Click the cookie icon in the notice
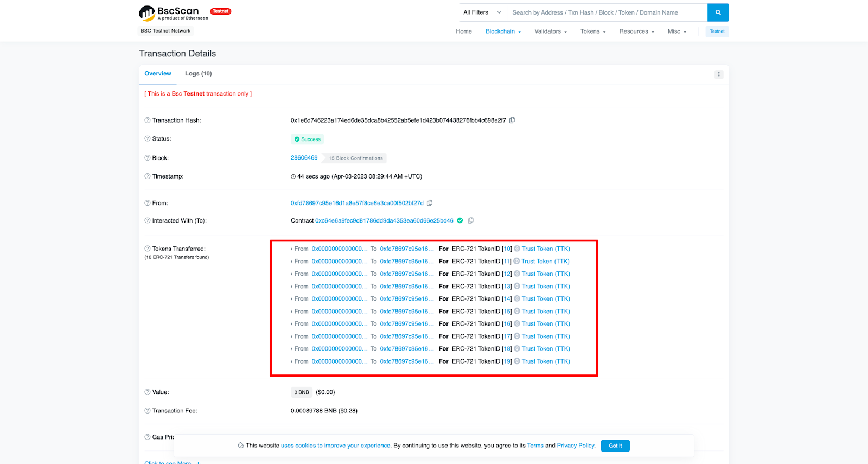868x464 pixels. (x=241, y=446)
